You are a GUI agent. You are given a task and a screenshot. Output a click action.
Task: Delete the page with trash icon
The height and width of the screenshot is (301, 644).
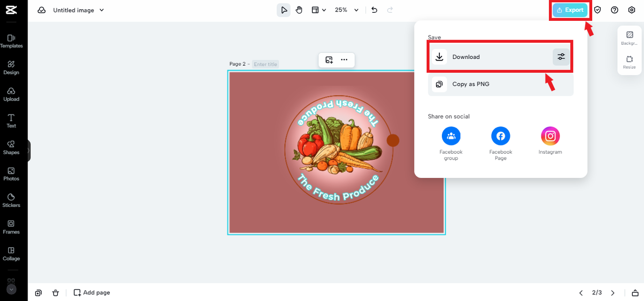(55, 293)
